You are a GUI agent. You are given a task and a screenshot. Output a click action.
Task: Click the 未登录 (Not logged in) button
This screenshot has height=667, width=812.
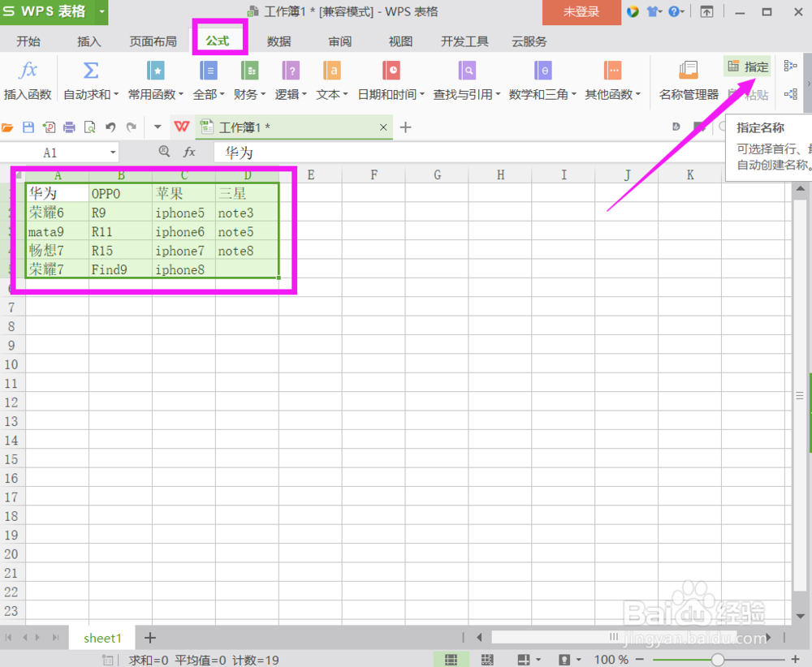click(x=581, y=12)
